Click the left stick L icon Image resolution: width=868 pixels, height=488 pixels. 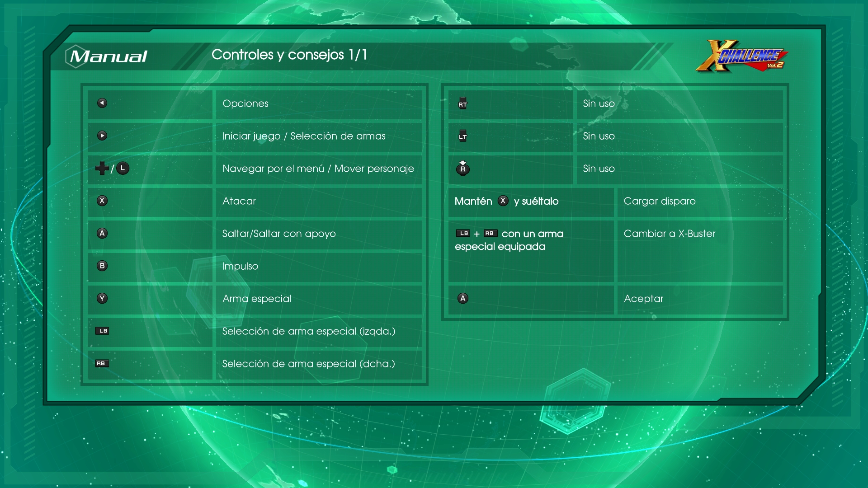point(123,168)
